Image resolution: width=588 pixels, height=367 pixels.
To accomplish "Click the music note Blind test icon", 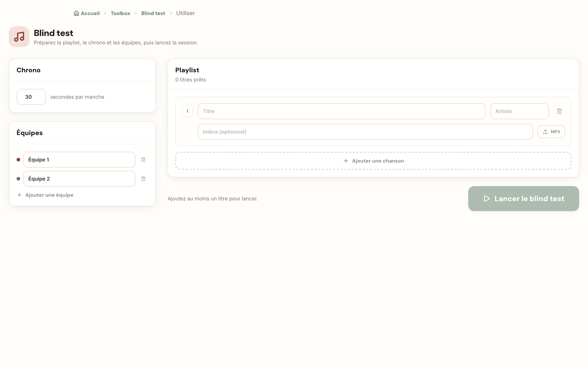I will pos(19,37).
